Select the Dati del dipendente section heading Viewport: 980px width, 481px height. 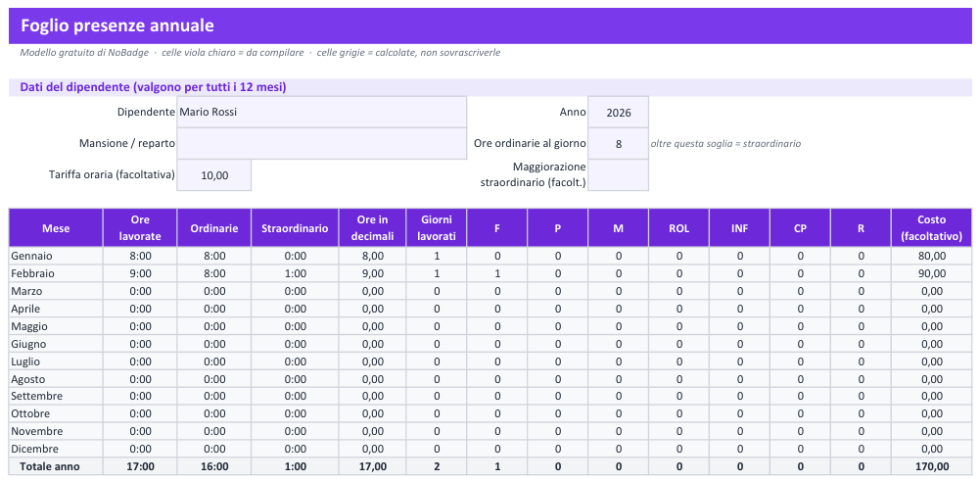click(153, 87)
